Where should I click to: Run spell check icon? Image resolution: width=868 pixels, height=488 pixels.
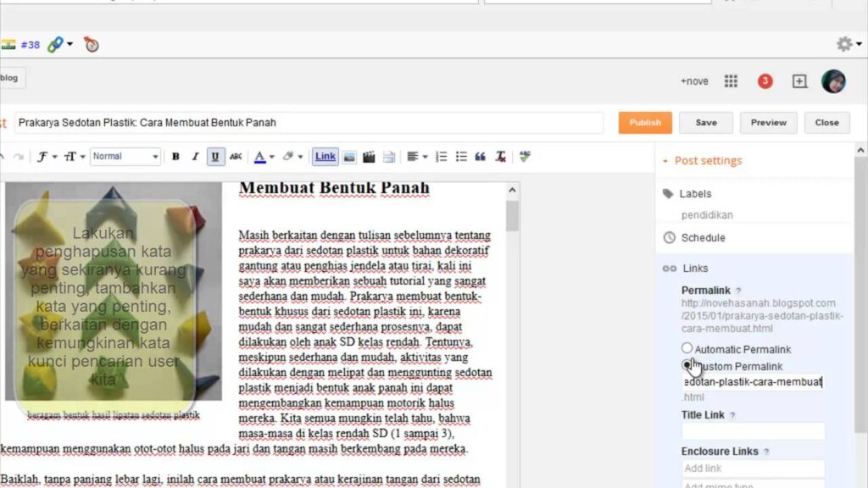tap(525, 157)
